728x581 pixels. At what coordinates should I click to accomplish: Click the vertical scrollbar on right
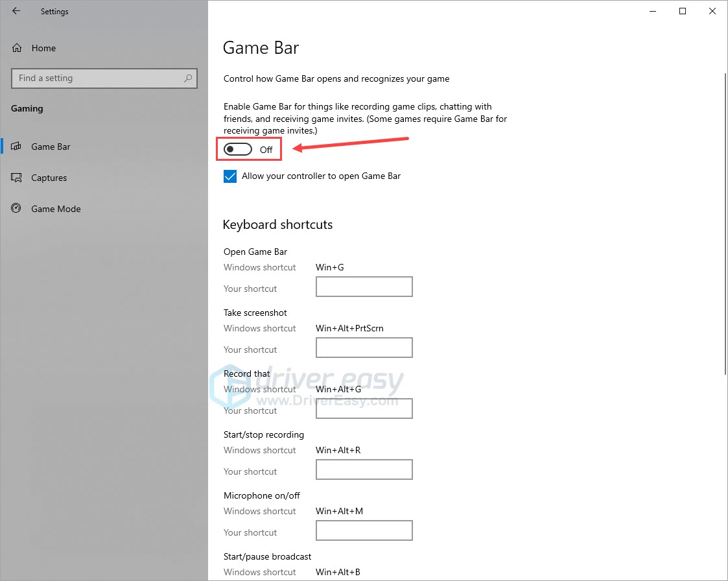click(x=725, y=220)
